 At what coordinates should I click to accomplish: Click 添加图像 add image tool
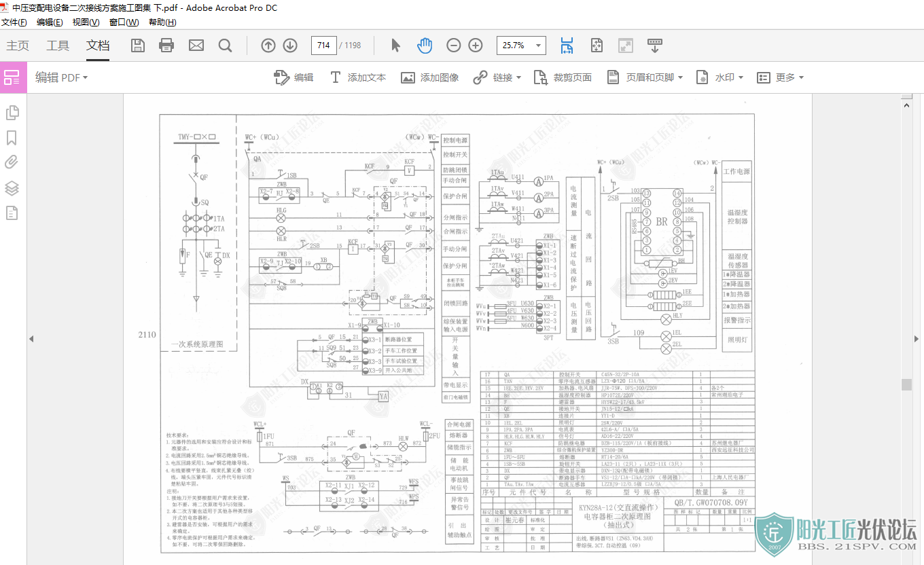pos(429,77)
